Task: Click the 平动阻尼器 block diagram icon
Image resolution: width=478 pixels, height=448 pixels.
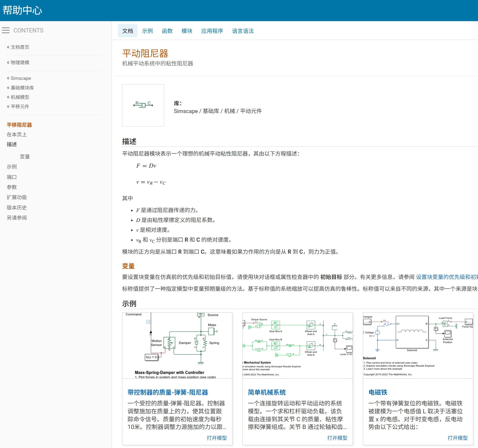Action: tap(143, 105)
